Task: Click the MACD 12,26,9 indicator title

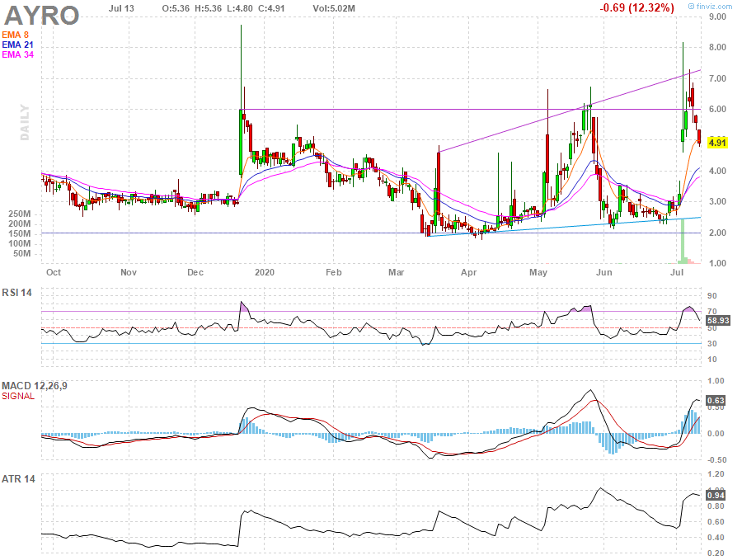Action: tap(35, 386)
